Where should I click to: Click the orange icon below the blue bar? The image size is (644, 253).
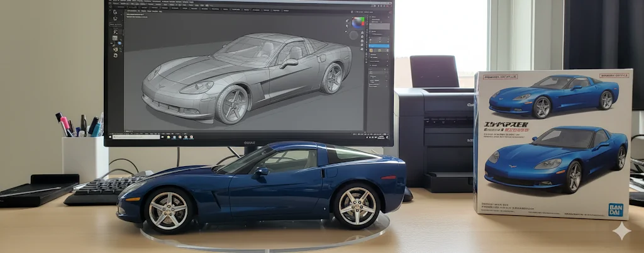pyautogui.click(x=371, y=50)
